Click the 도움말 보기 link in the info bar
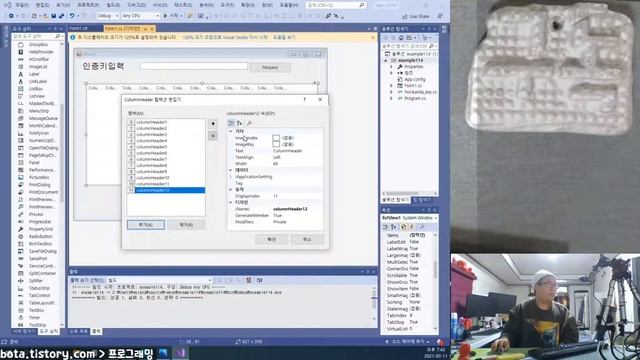Screen dimensions: 640x360 (284, 38)
